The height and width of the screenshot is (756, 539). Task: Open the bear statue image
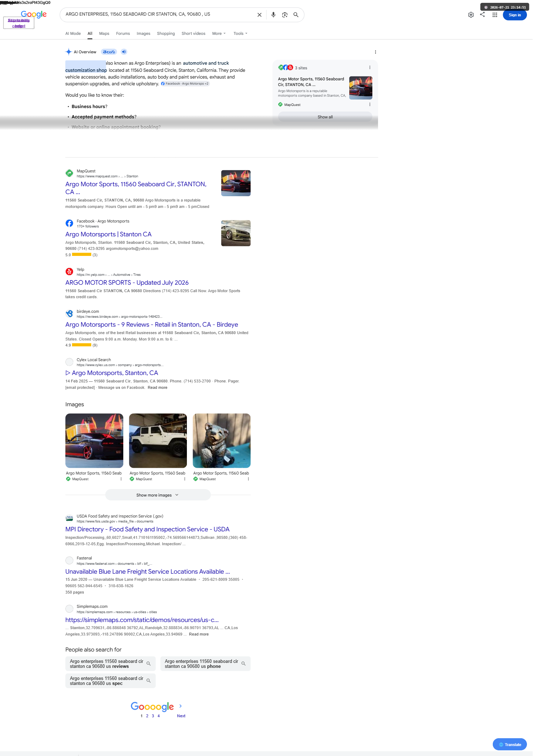[x=222, y=440]
